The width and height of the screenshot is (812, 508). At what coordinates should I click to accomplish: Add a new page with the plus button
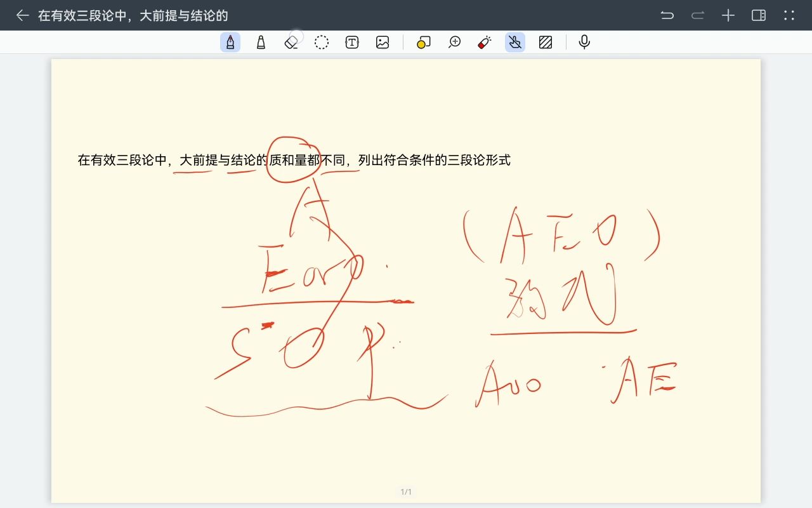pos(728,15)
